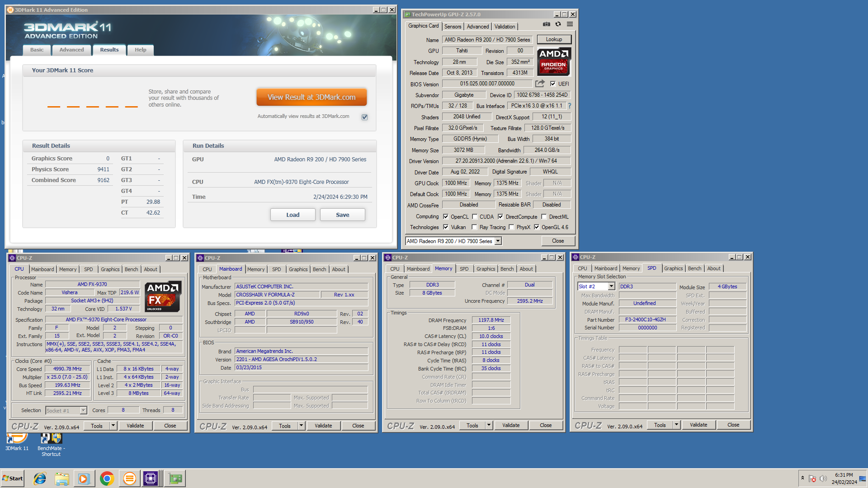The height and width of the screenshot is (488, 868).
Task: Switch to Sensors tab in GPU-Z
Action: pos(453,27)
